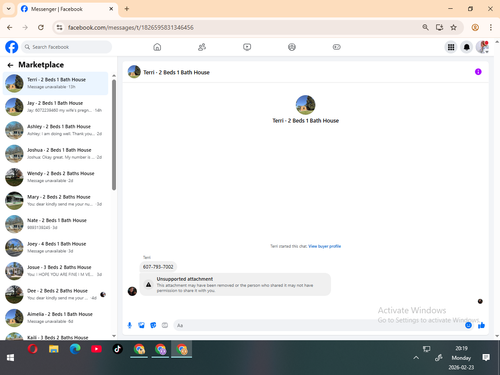Click the browser Back arrow
The height and width of the screenshot is (375, 500).
(10, 27)
